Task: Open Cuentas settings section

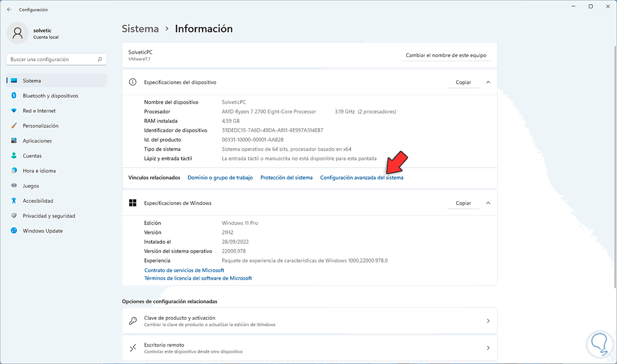Action: tap(32, 156)
